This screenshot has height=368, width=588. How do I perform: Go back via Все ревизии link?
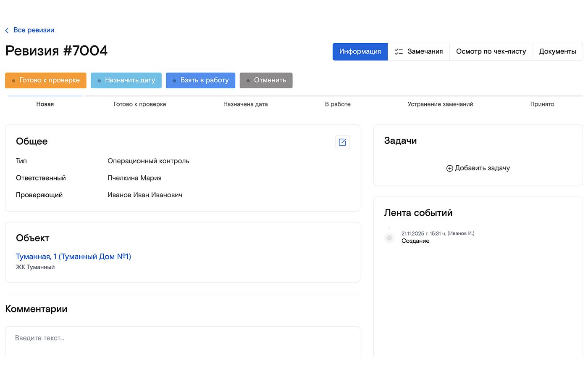(x=34, y=30)
